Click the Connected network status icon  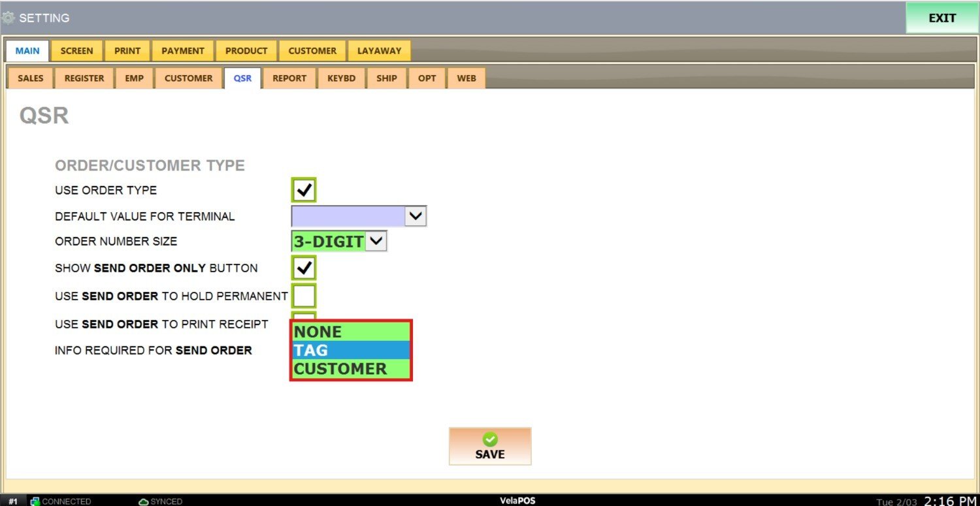(x=35, y=501)
